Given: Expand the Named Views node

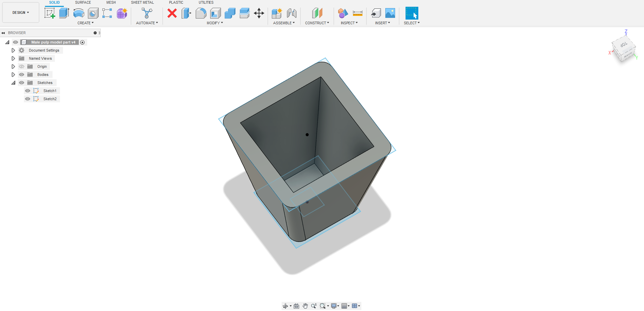Looking at the screenshot, I should pos(13,58).
